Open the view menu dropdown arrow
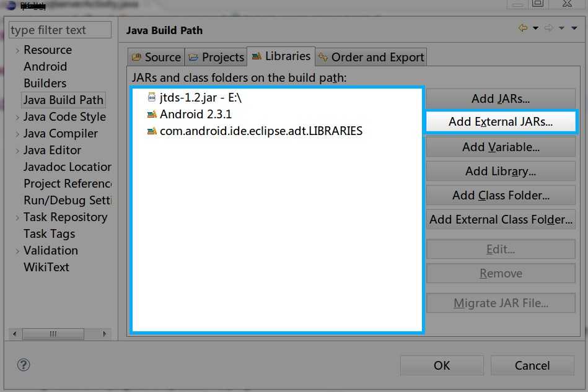 (574, 28)
